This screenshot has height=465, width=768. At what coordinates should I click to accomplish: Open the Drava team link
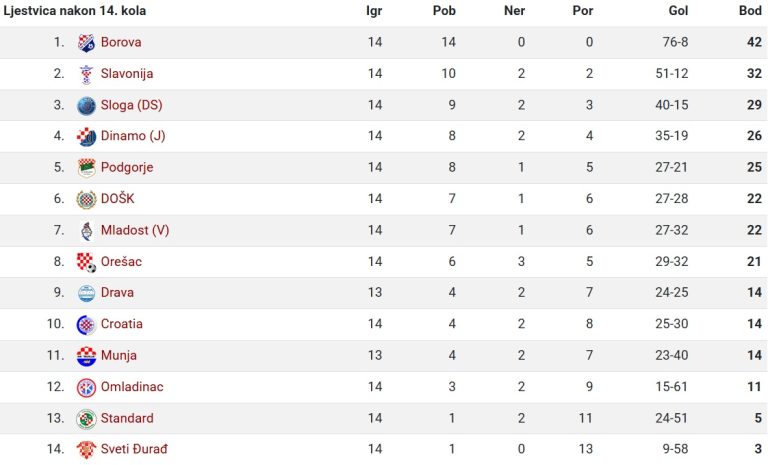(x=117, y=293)
